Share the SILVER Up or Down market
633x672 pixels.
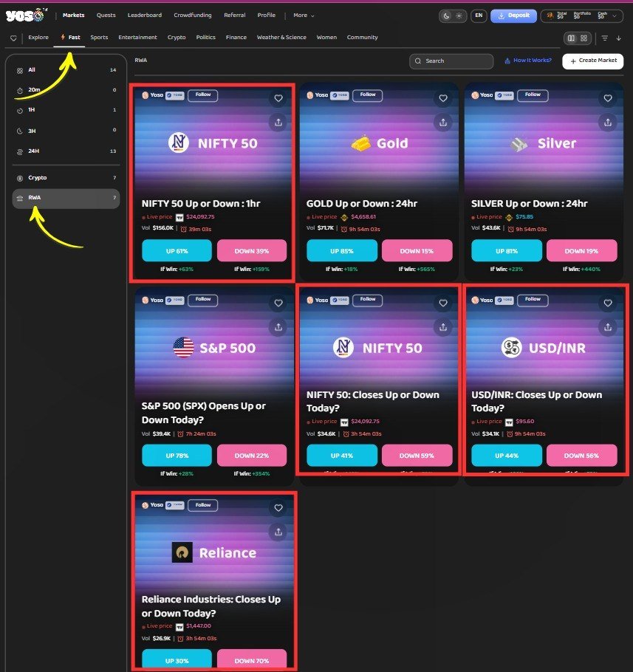click(x=608, y=123)
